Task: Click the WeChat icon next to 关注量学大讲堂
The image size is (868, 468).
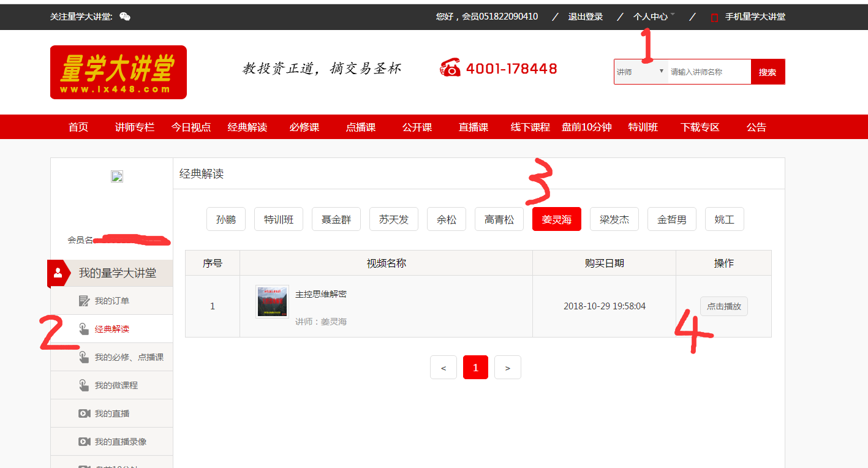Action: tap(125, 17)
